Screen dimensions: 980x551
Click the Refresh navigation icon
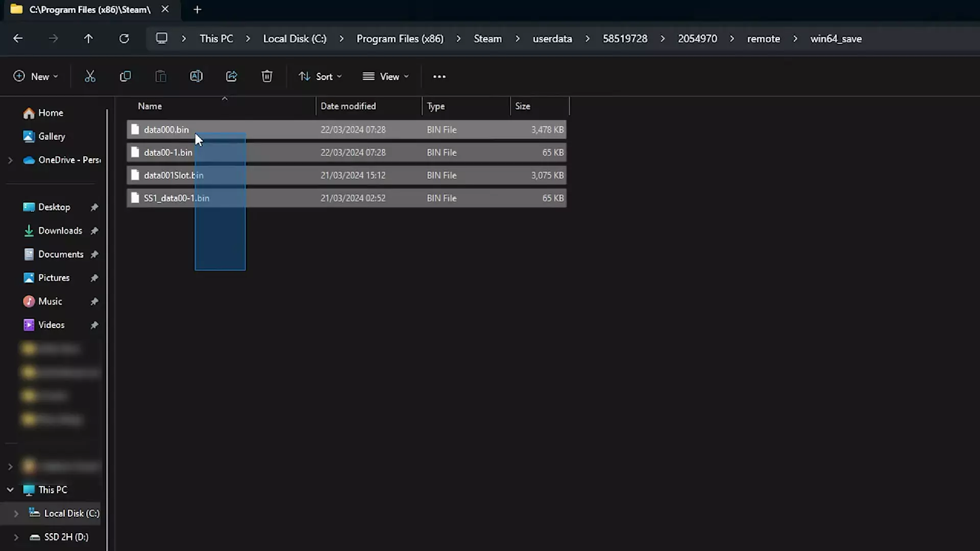coord(124,38)
